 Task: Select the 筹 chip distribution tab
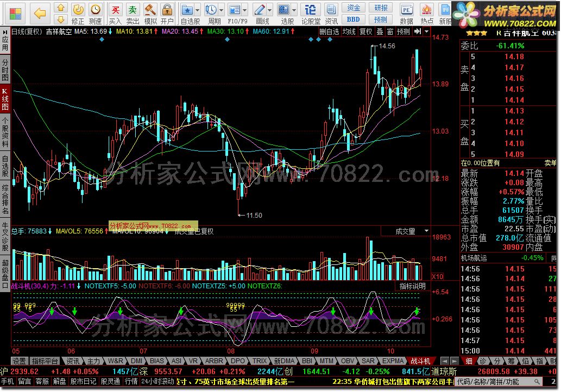510,361
